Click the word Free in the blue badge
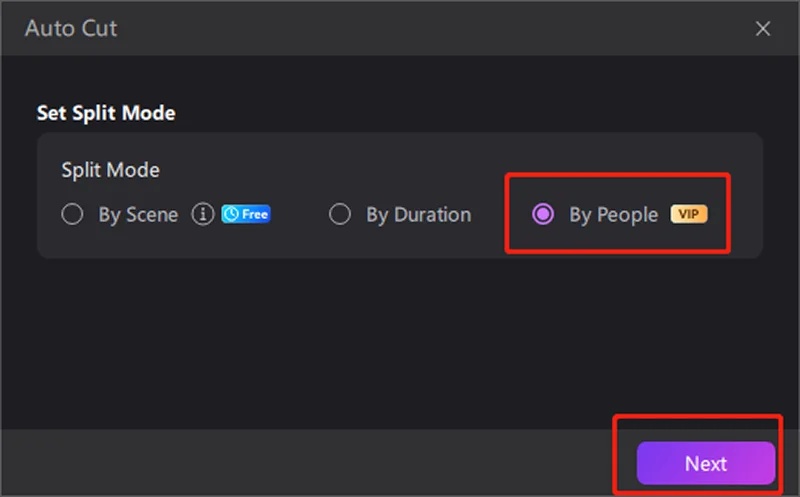 coord(254,215)
